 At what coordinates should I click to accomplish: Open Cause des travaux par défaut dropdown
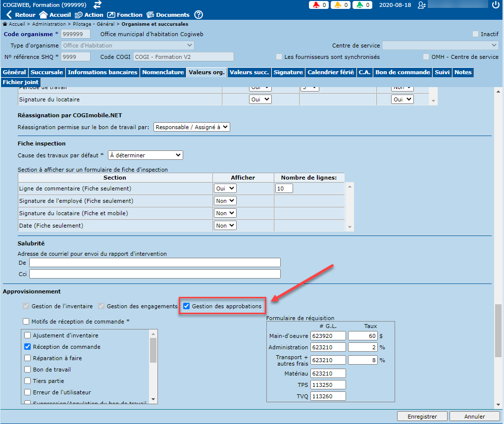point(146,155)
